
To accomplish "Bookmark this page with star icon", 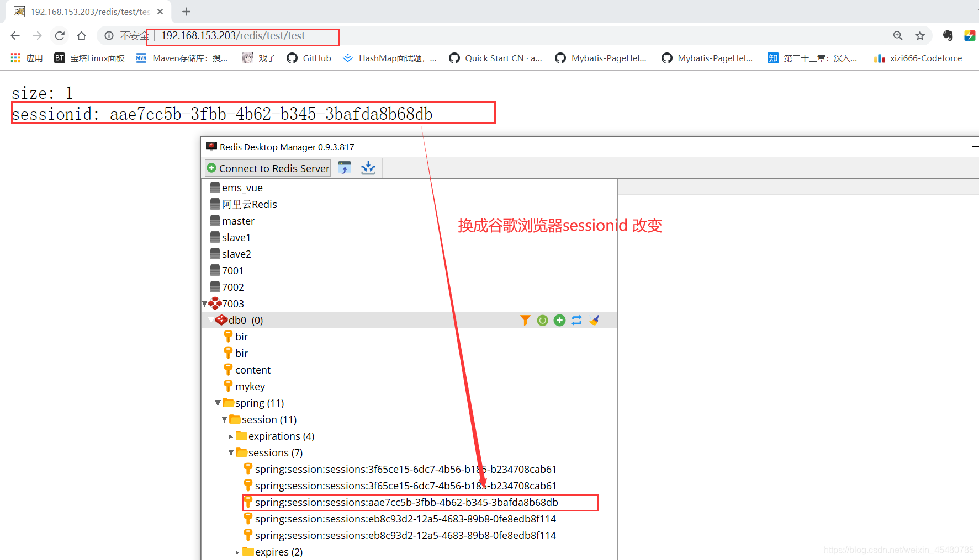I will click(x=920, y=36).
